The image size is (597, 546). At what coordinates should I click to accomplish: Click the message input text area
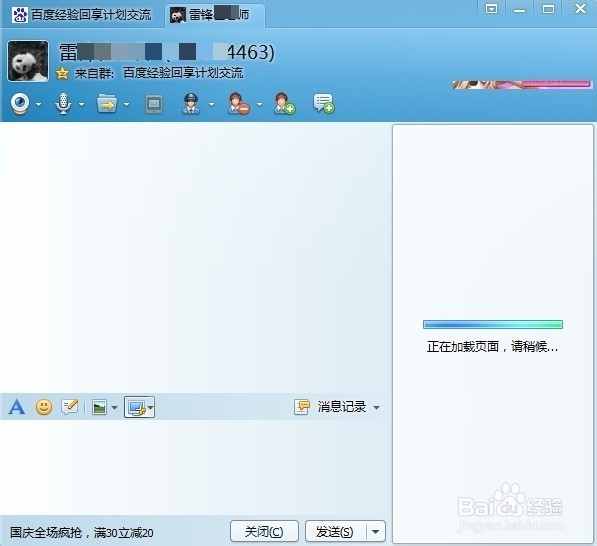pyautogui.click(x=196, y=467)
